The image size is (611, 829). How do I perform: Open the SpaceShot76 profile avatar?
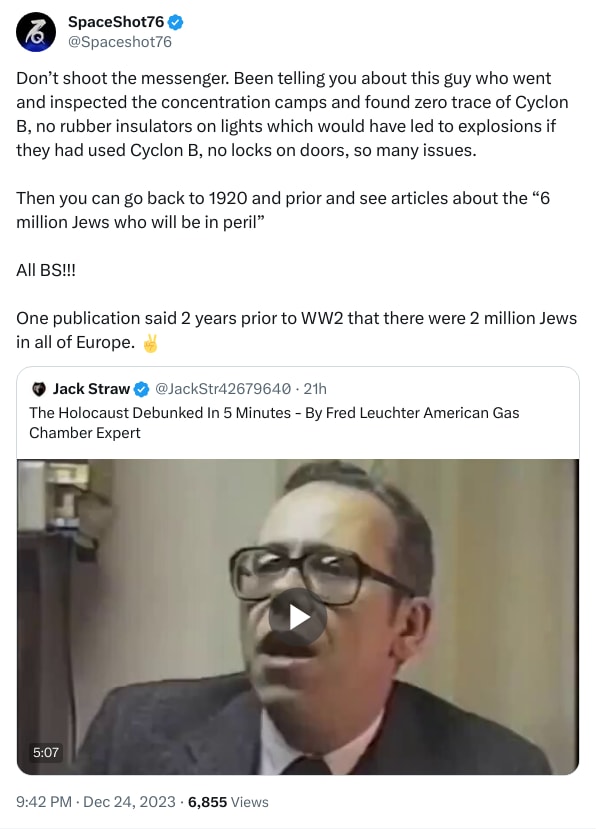click(x=35, y=32)
